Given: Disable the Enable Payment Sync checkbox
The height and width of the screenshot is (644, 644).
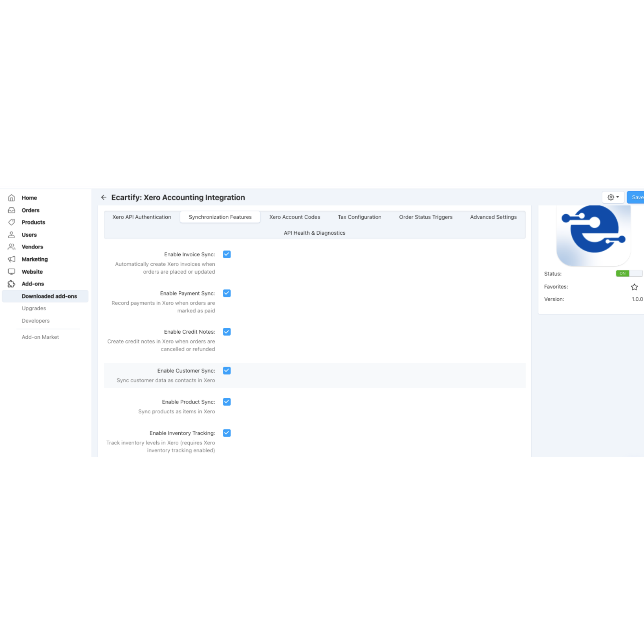Looking at the screenshot, I should [x=227, y=293].
